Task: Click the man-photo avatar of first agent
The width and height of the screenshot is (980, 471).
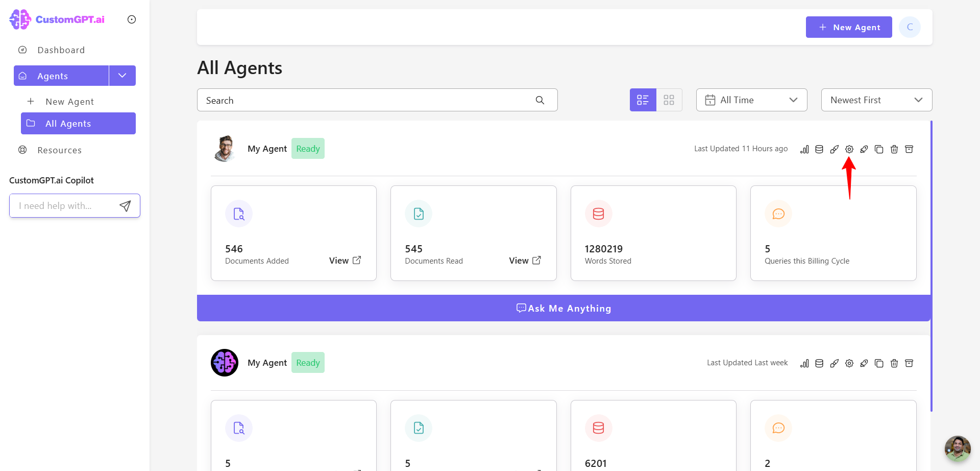Action: pyautogui.click(x=225, y=149)
